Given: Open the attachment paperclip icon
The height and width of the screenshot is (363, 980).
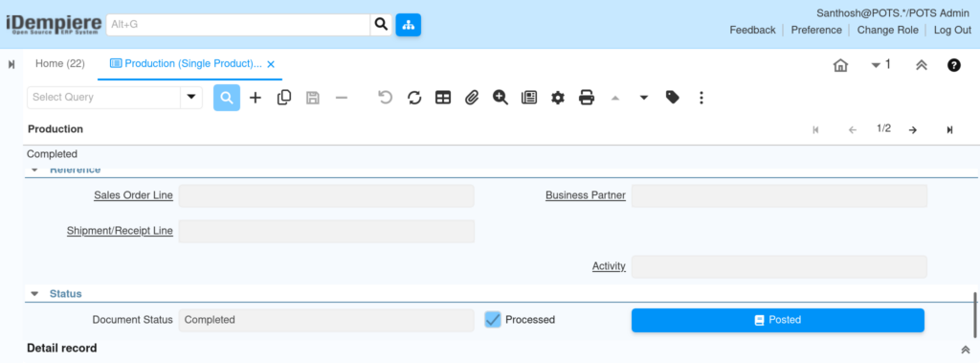Looking at the screenshot, I should [x=472, y=98].
